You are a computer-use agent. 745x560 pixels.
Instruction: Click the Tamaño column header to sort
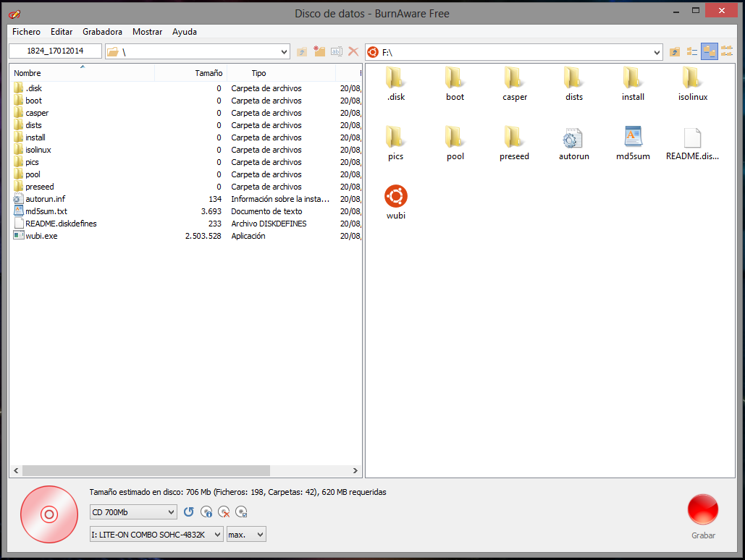[x=209, y=72]
